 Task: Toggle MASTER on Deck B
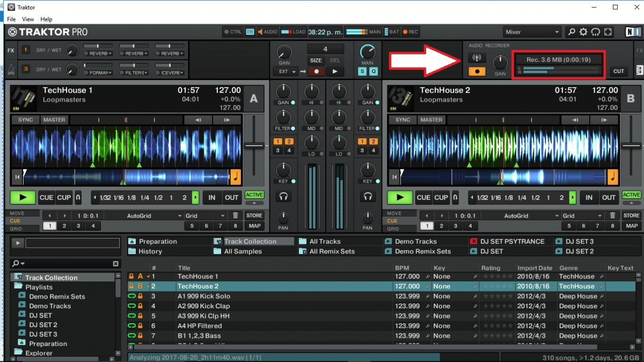pos(431,120)
